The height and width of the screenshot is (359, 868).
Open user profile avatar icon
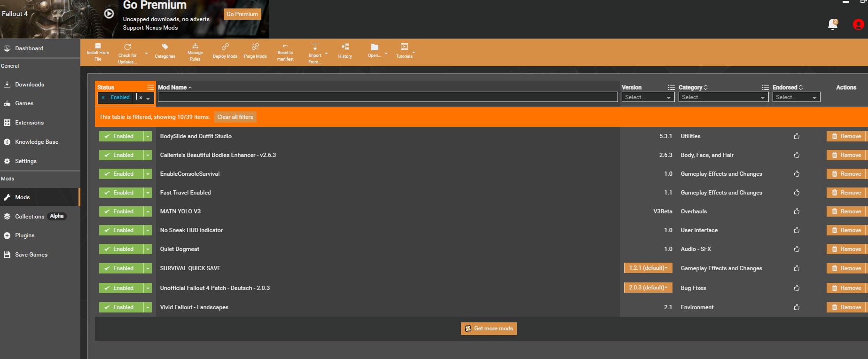click(x=859, y=24)
